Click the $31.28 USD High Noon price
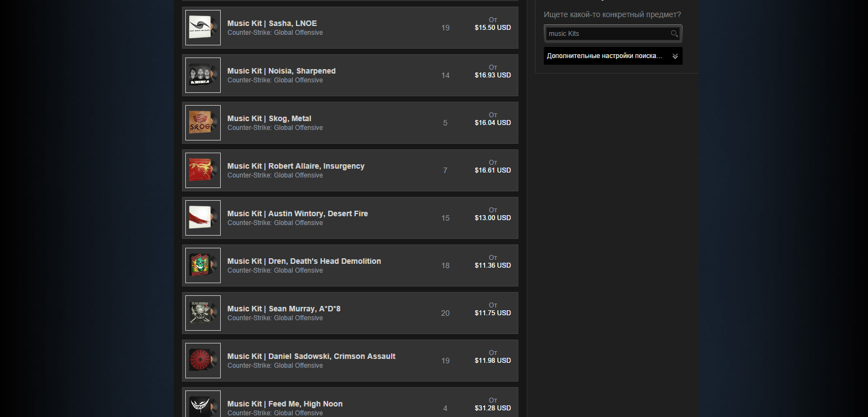 [x=493, y=408]
